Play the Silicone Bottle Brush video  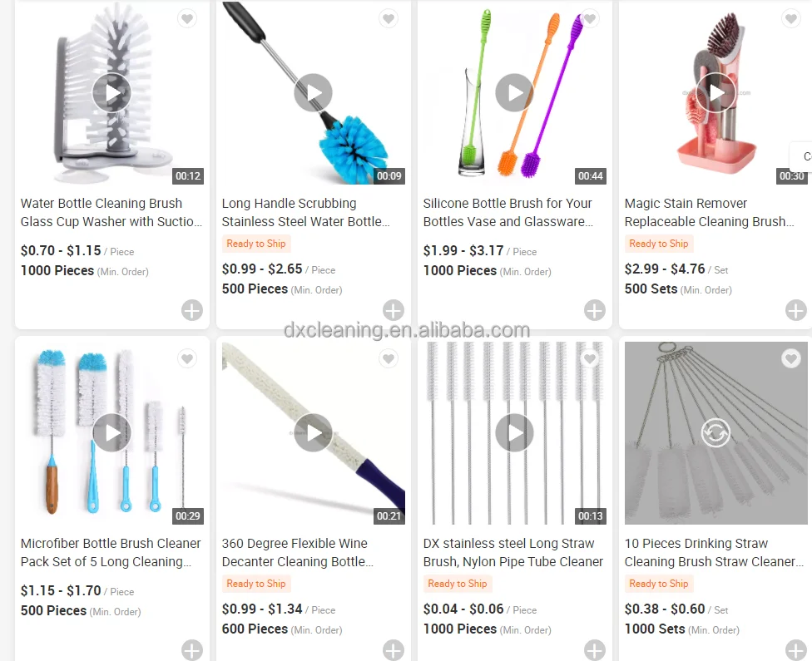coord(514,92)
